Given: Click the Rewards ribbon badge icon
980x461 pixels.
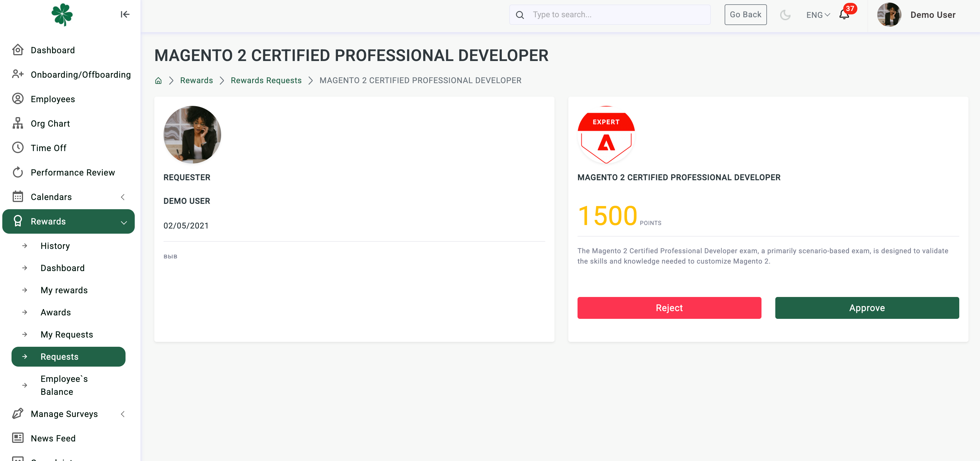Looking at the screenshot, I should point(18,221).
